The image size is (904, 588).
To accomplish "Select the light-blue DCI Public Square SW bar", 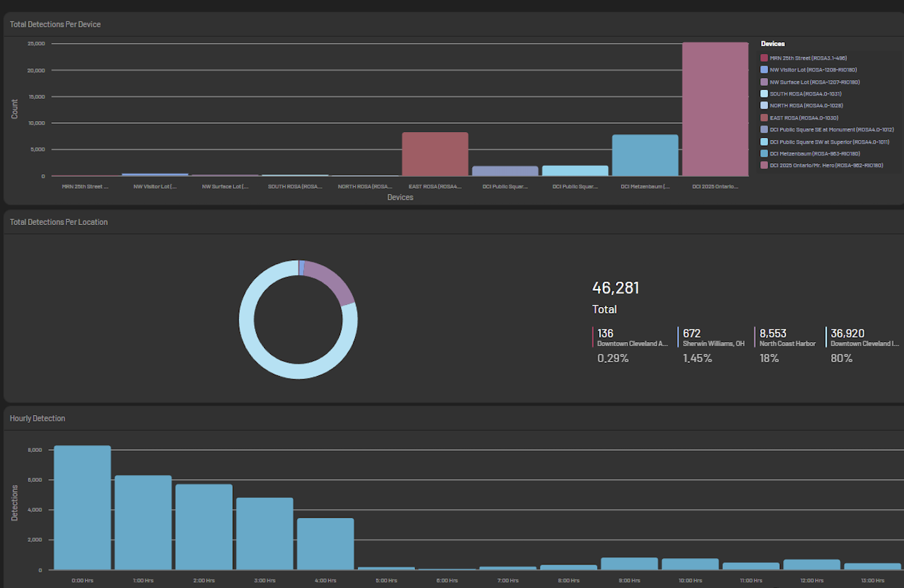I will click(x=575, y=170).
